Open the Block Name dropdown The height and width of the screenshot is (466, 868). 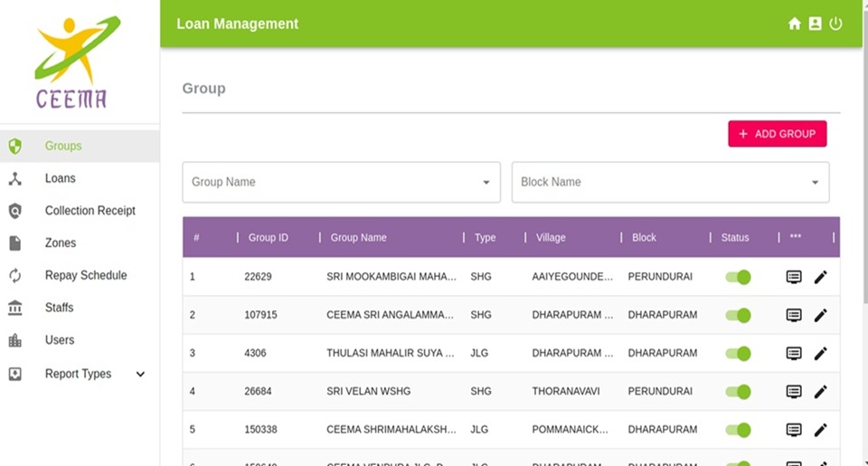[670, 182]
